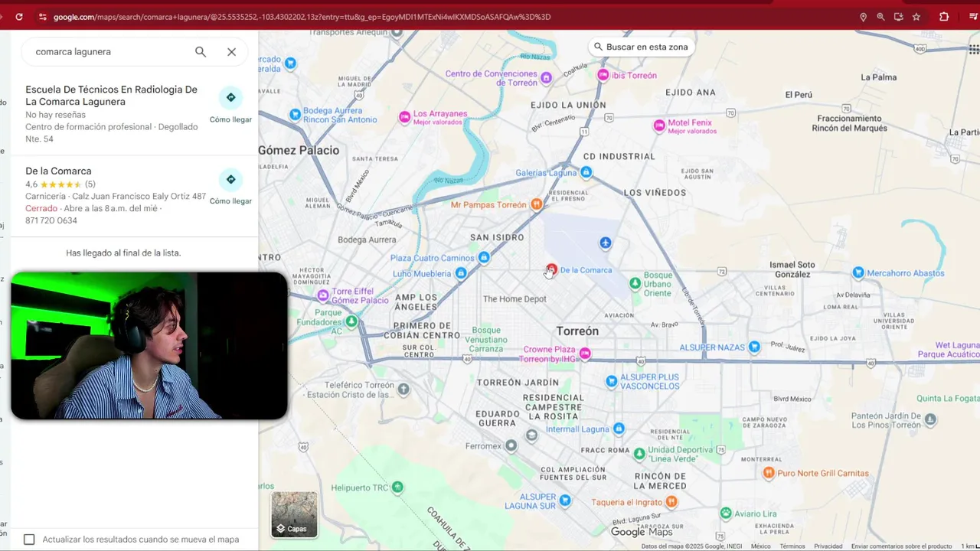Click Torre Eiffel Gómez Palacio pin
The height and width of the screenshot is (551, 980).
323,295
